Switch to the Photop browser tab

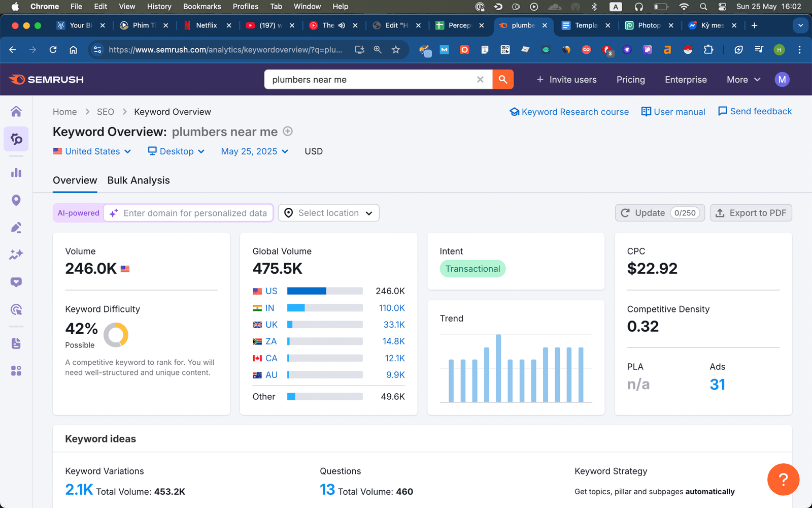pos(649,25)
